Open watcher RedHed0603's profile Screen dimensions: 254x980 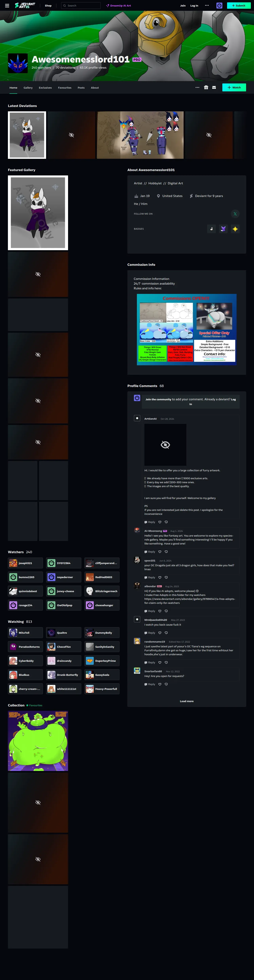pyautogui.click(x=102, y=577)
